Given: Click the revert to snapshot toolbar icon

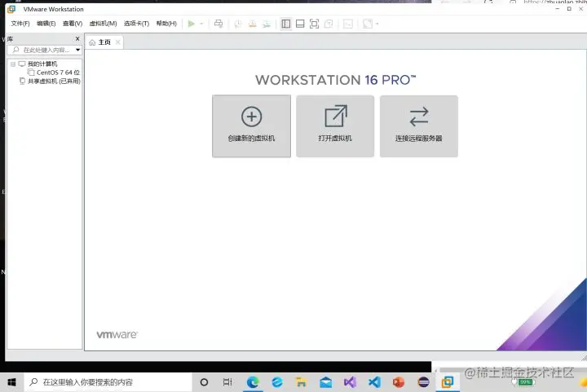Looking at the screenshot, I should pos(252,24).
